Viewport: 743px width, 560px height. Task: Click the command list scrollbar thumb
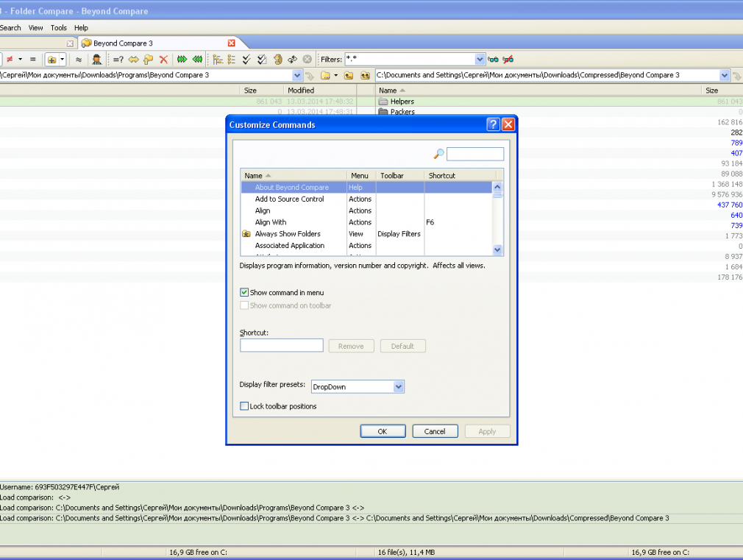[497, 195]
